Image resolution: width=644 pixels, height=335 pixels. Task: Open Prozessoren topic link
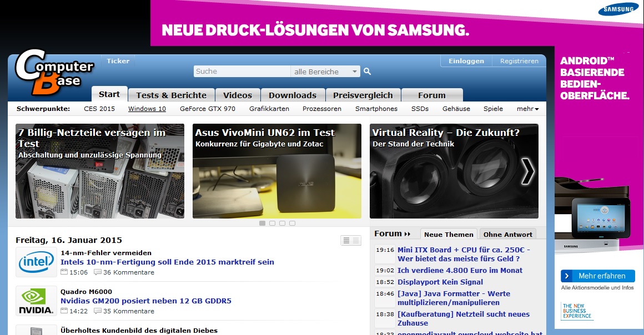[322, 109]
